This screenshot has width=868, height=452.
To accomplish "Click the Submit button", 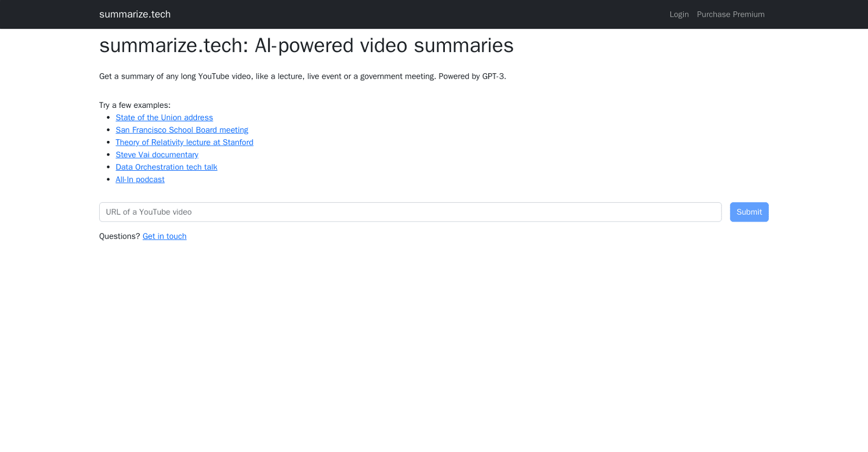I will tap(749, 212).
